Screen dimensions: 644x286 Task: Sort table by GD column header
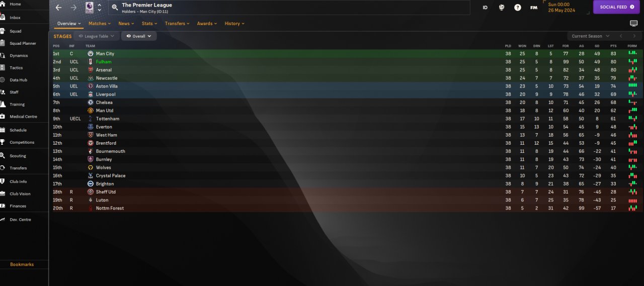point(597,46)
